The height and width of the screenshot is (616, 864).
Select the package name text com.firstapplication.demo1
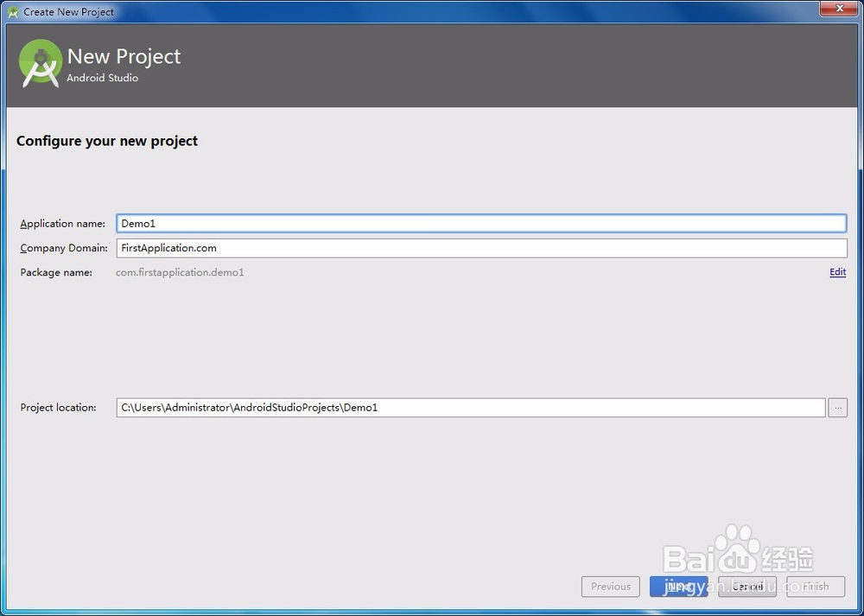[x=180, y=272]
